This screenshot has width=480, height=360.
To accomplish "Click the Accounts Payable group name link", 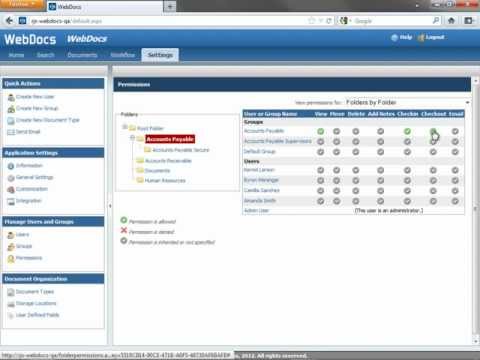I will (x=264, y=131).
